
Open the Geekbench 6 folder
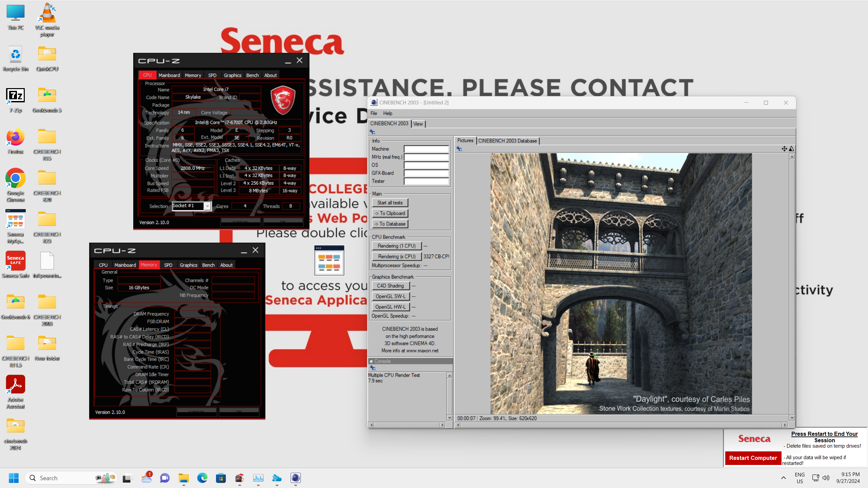click(x=16, y=306)
